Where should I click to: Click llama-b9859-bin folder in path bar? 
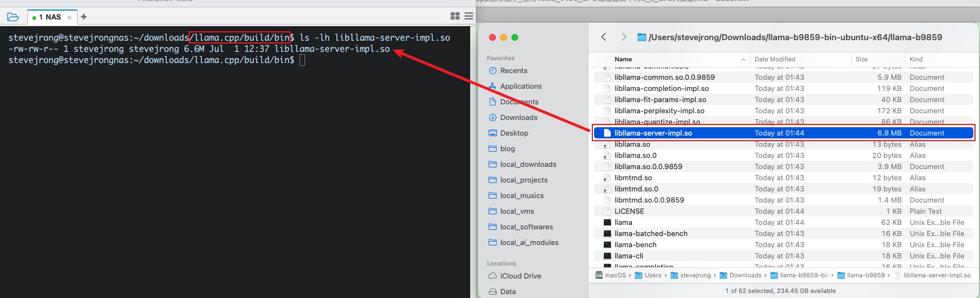coord(800,275)
